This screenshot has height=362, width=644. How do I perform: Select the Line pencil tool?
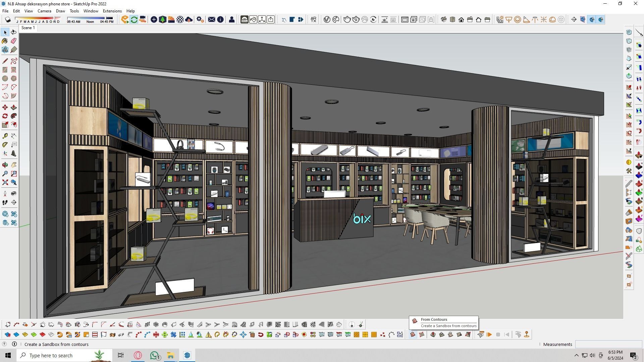coord(5,61)
